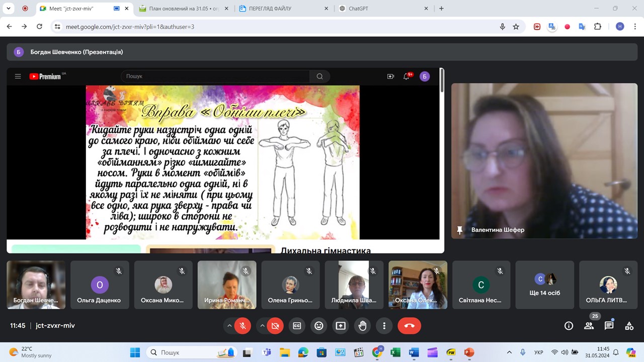The width and height of the screenshot is (644, 362).
Task: Open meeting details info icon
Action: point(569,326)
